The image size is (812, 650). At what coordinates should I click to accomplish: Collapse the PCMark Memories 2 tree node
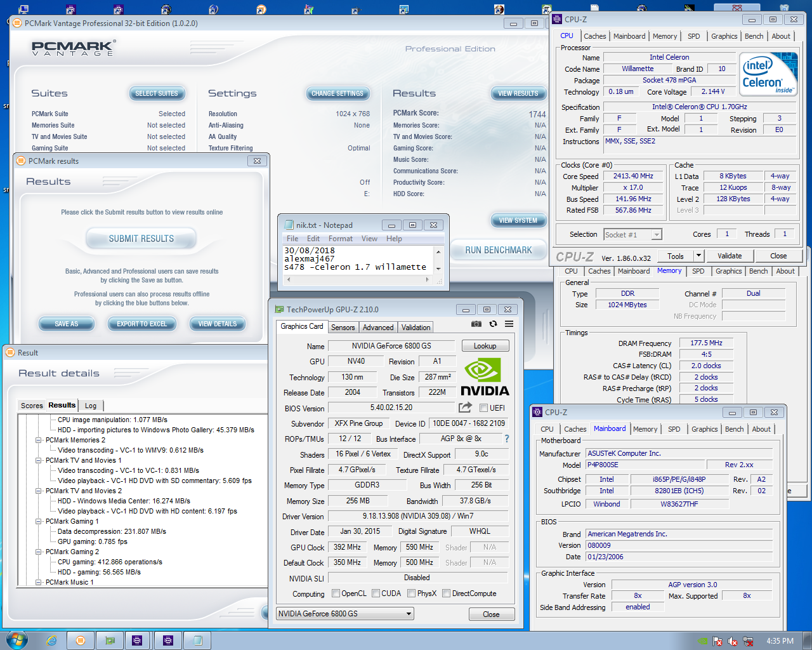pyautogui.click(x=39, y=440)
